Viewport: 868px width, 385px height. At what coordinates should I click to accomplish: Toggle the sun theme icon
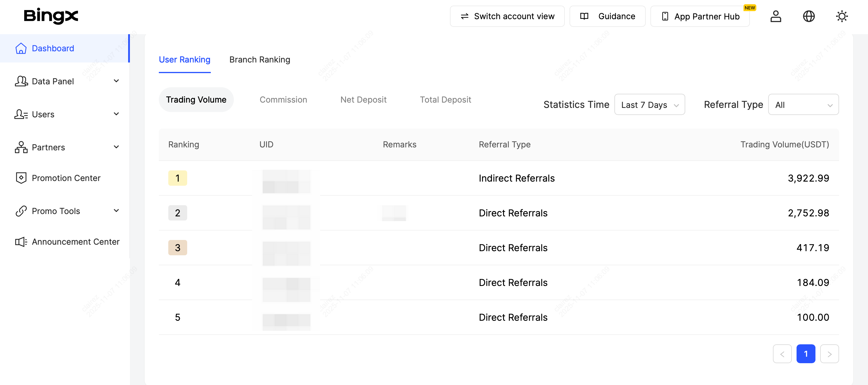(x=841, y=16)
